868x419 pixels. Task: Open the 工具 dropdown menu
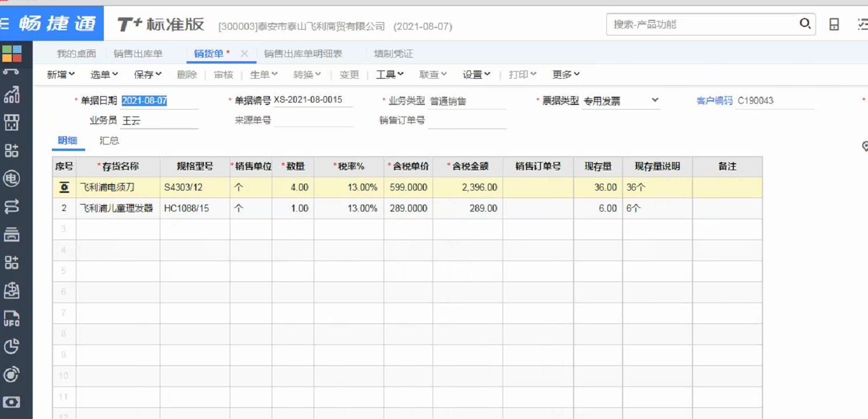click(390, 75)
